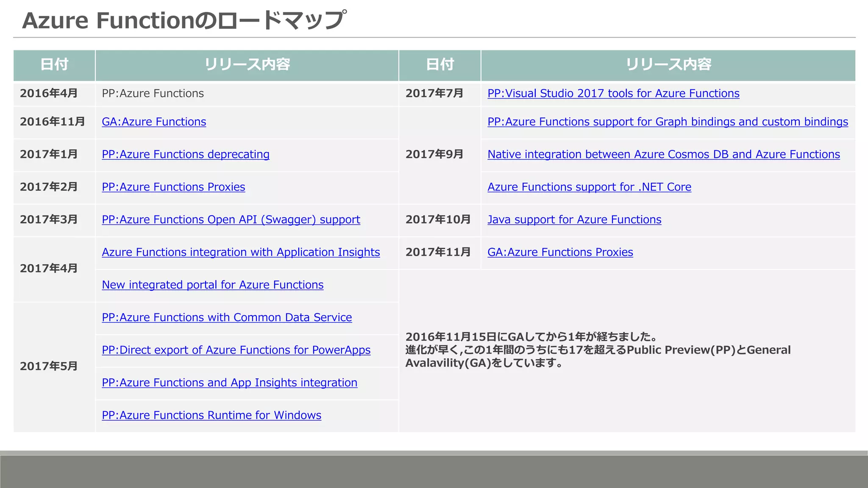Screen dimensions: 868x488
Task: Open PP:Azure Functions deprecating link
Action: [186, 155]
